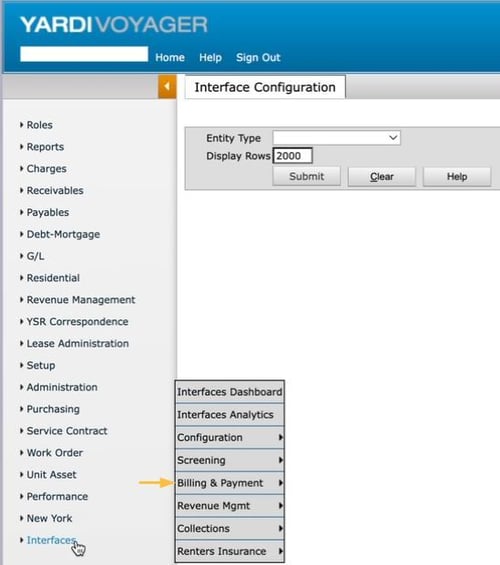Select the Interface Configuration tab

click(x=265, y=87)
